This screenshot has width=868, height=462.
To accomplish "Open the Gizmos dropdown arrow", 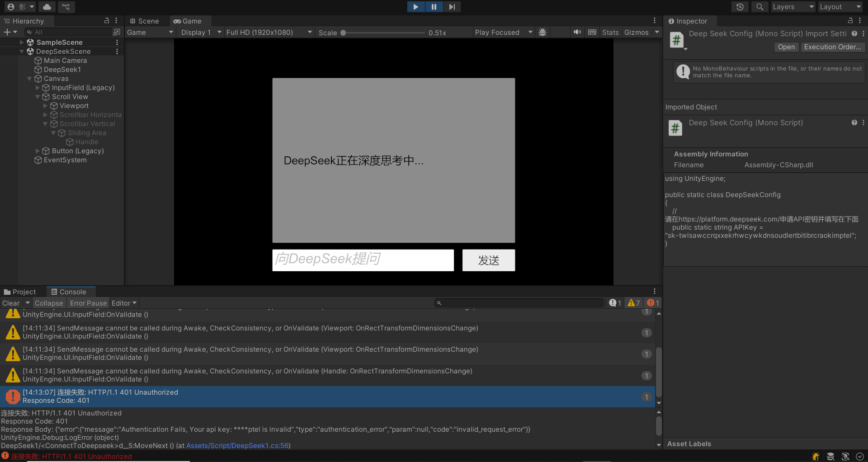I will click(x=657, y=32).
